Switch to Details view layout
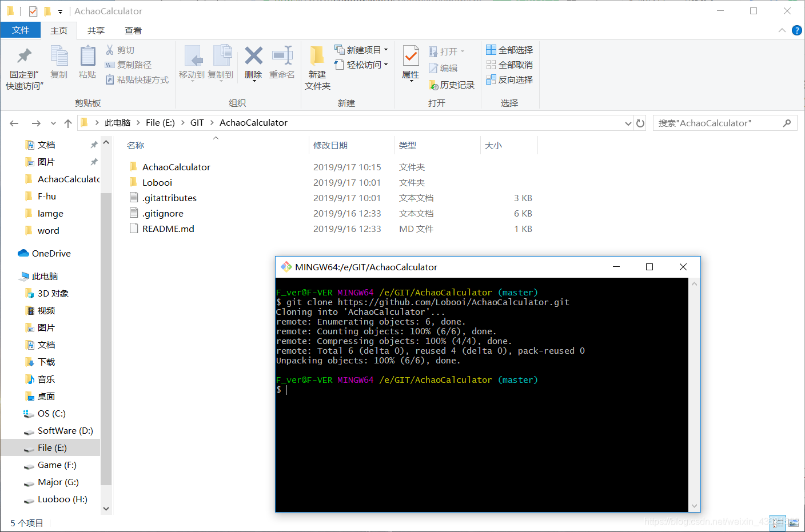Viewport: 805px width, 532px height. (x=778, y=522)
